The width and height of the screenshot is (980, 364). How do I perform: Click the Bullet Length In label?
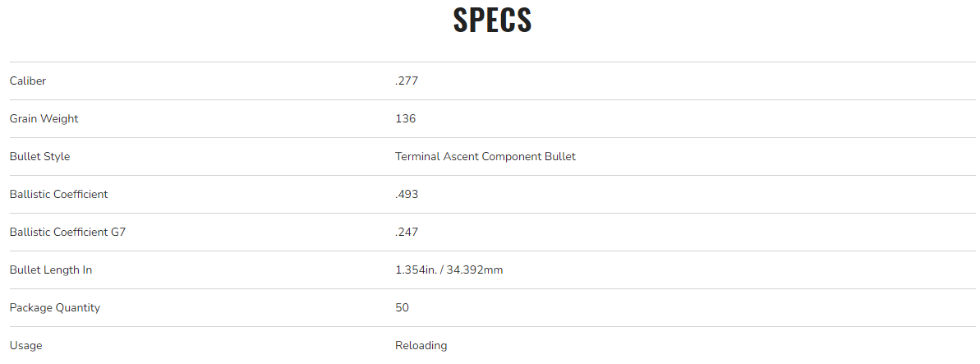pos(51,270)
